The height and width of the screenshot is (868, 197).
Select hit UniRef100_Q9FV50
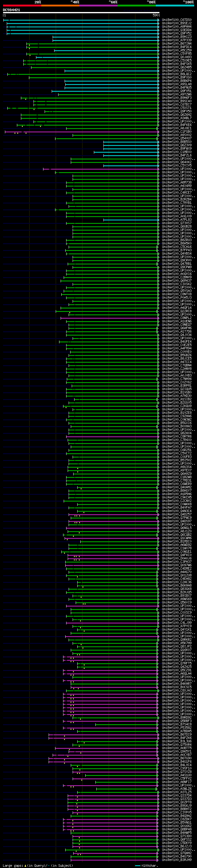(x=176, y=111)
